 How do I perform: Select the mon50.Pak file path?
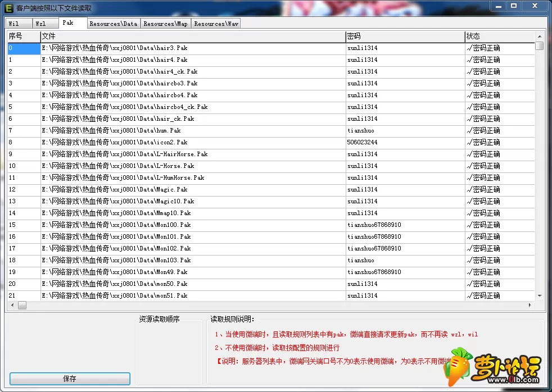[x=115, y=284]
